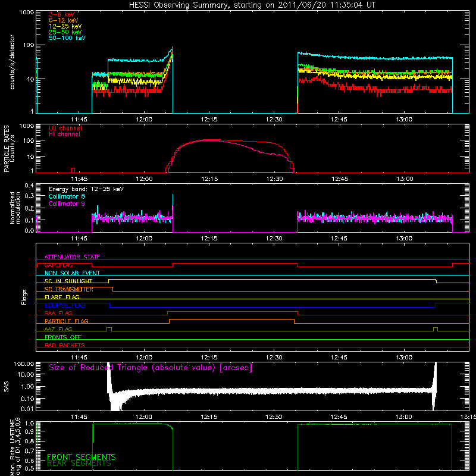
Task: Click the 0.4 tick on modulation axis
Action: (x=29, y=186)
